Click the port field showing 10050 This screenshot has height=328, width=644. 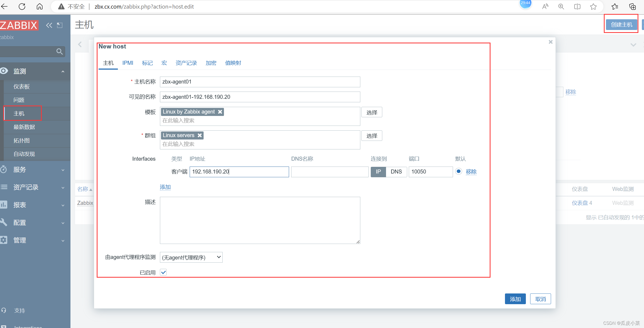[x=430, y=172]
